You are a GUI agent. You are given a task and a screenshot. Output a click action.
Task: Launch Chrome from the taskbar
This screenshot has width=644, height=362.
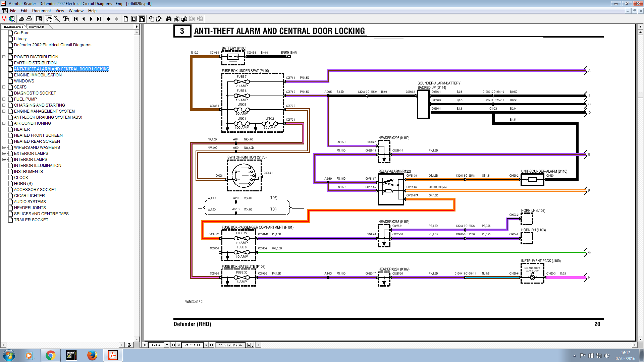click(x=50, y=355)
